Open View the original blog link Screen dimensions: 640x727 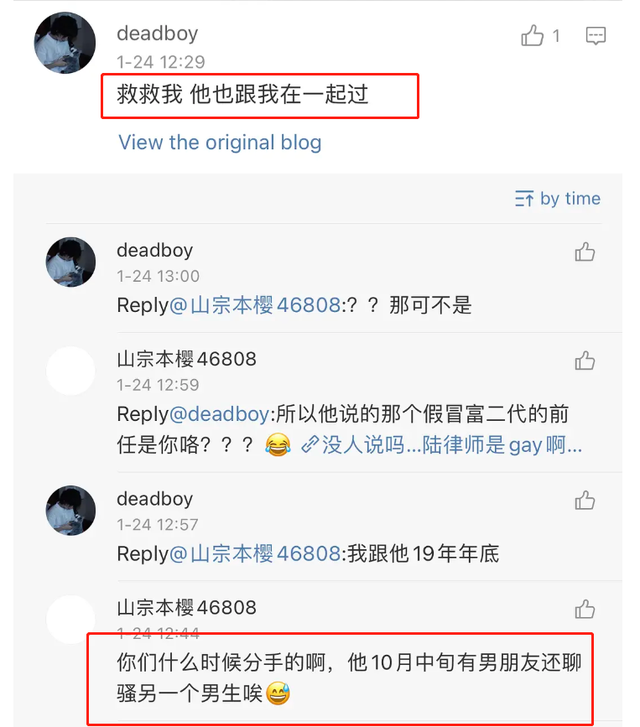220,142
